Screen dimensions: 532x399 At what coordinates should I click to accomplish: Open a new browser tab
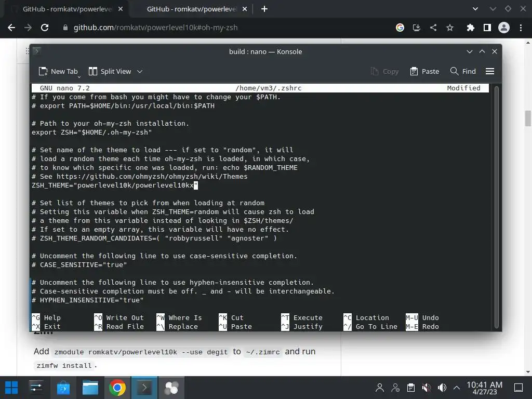264,9
